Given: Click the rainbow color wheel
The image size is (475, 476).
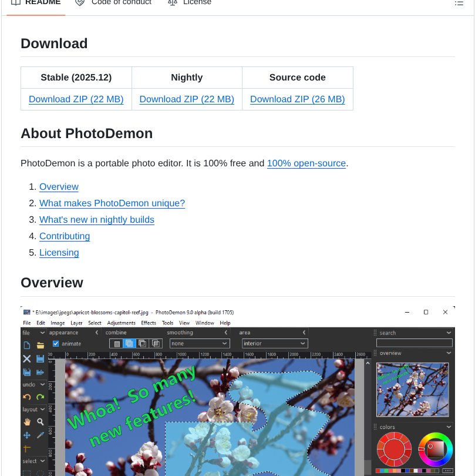Looking at the screenshot, I should click(435, 450).
